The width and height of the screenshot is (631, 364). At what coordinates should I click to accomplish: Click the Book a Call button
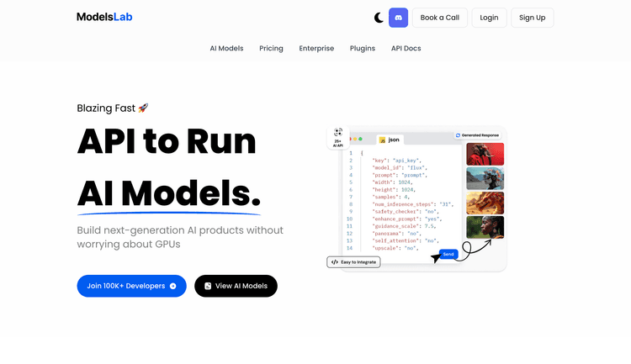440,18
